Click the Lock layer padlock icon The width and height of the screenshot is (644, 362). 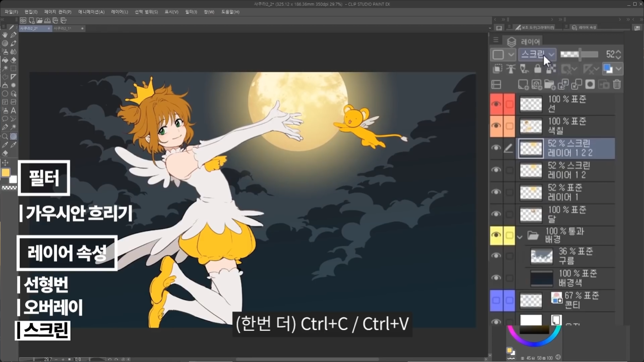point(538,69)
